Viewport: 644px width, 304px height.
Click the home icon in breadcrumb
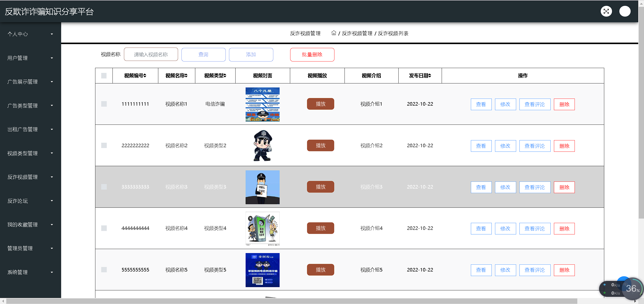[334, 33]
